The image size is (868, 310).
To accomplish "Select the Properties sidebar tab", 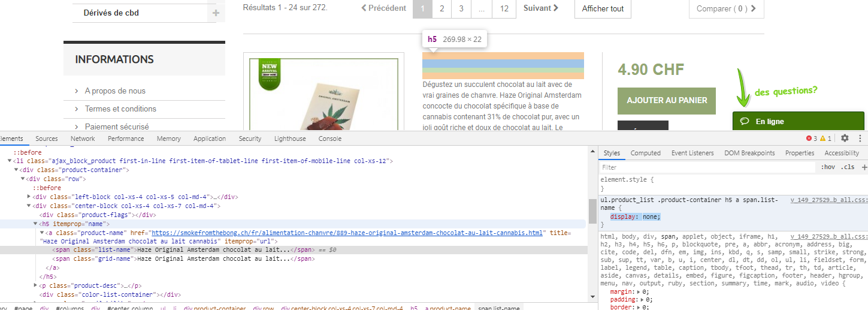I will [x=800, y=153].
